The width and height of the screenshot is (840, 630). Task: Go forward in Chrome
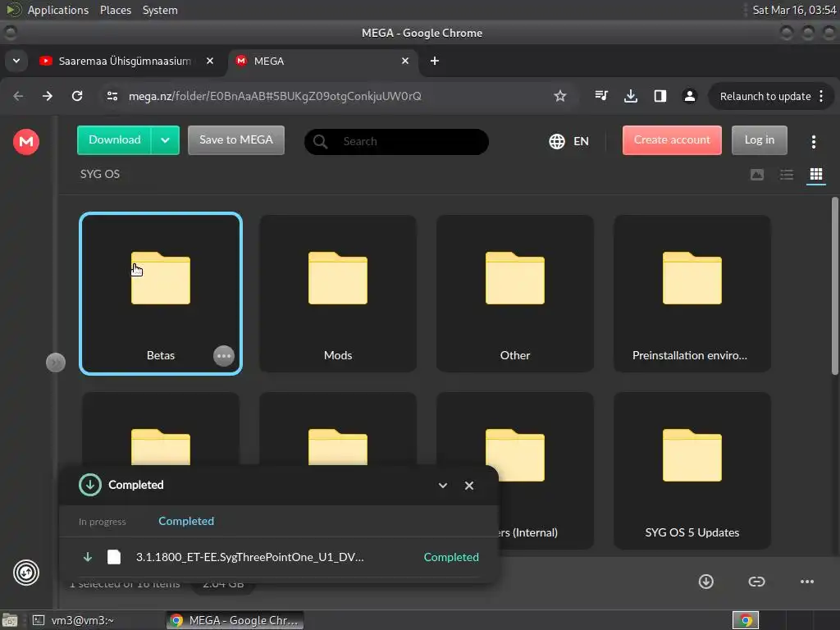click(48, 96)
